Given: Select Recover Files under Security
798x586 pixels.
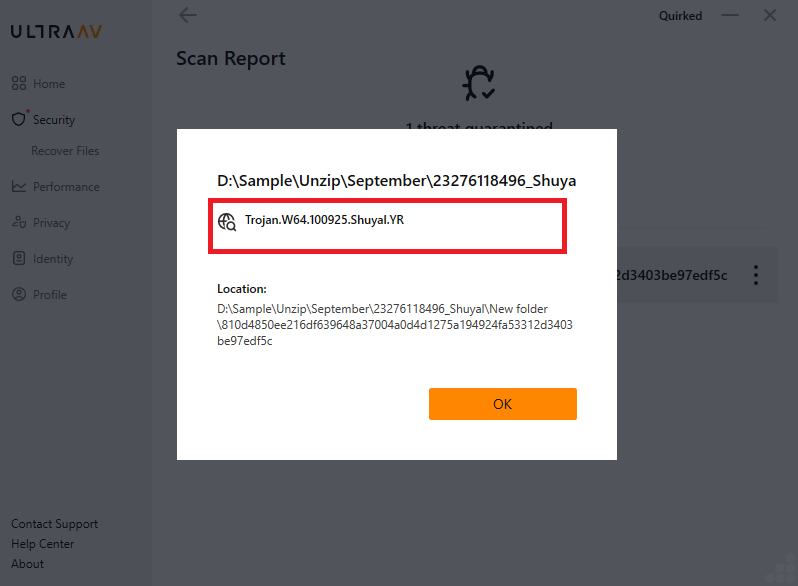Looking at the screenshot, I should pyautogui.click(x=65, y=151).
